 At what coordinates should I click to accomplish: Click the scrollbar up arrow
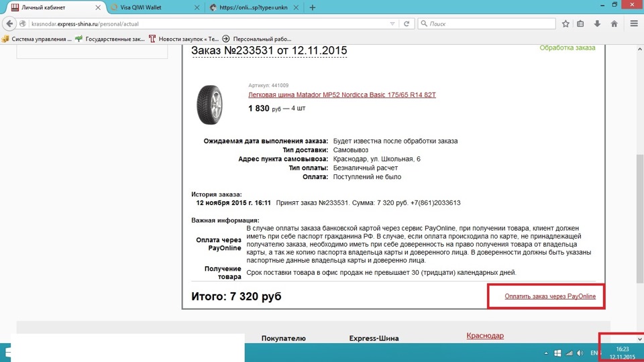[640, 49]
